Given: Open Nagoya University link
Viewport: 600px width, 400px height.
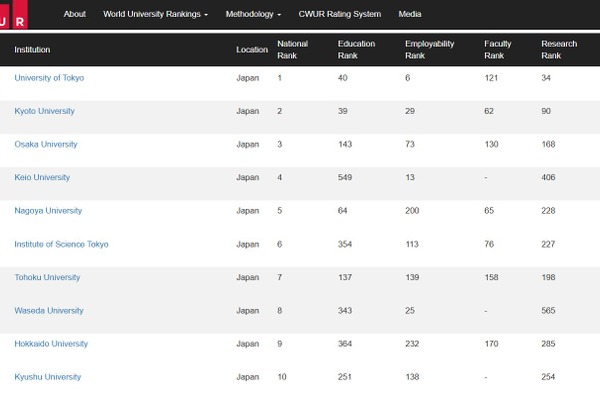Looking at the screenshot, I should [x=48, y=211].
